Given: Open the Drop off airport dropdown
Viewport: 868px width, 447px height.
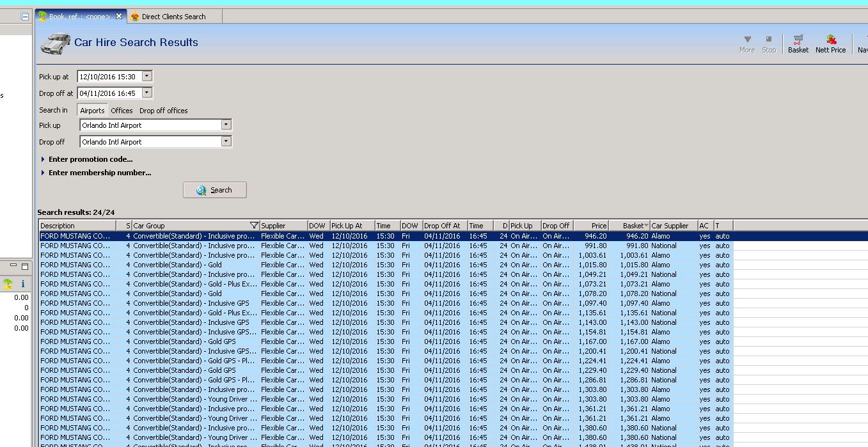Looking at the screenshot, I should click(226, 142).
